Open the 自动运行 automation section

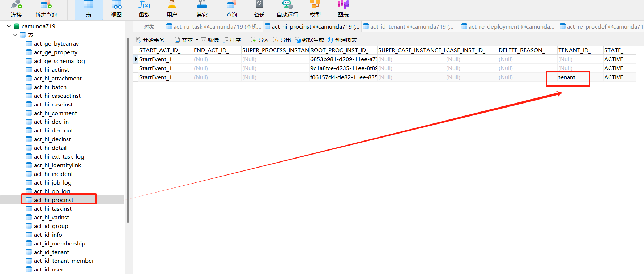[287, 9]
